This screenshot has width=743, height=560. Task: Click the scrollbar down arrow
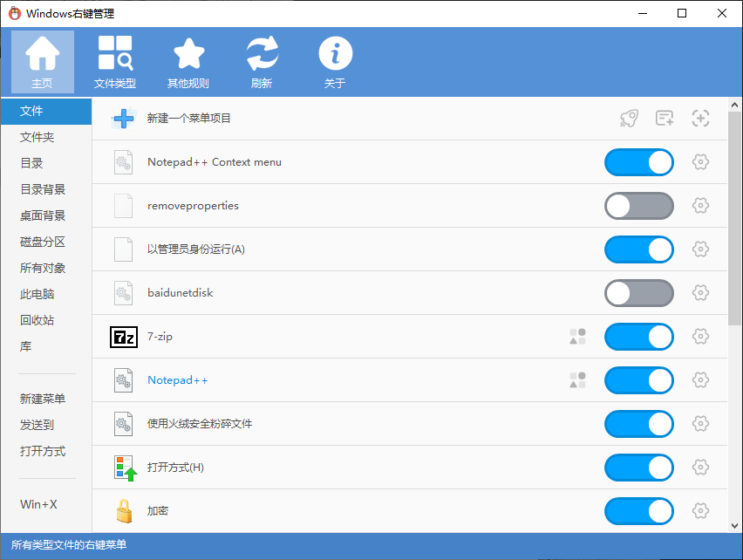pos(734,526)
